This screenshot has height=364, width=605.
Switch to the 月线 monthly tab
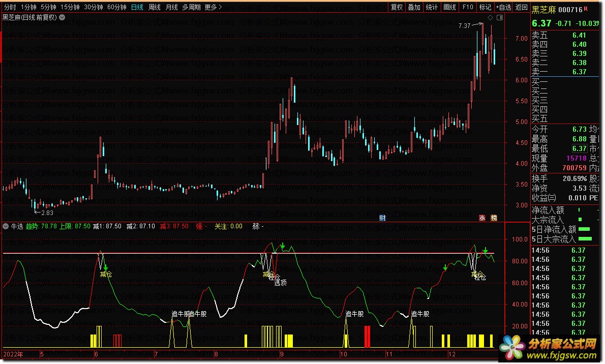tap(171, 7)
